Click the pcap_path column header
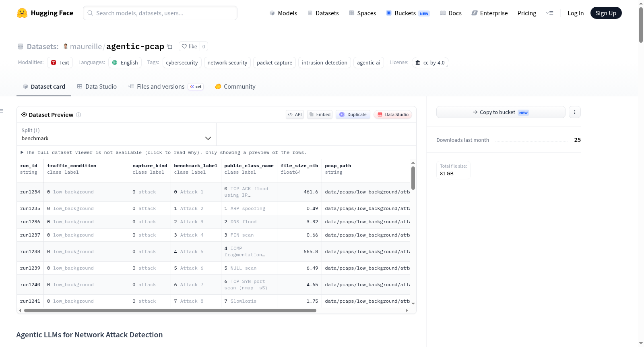Image resolution: width=644 pixels, height=347 pixels. coord(366,169)
